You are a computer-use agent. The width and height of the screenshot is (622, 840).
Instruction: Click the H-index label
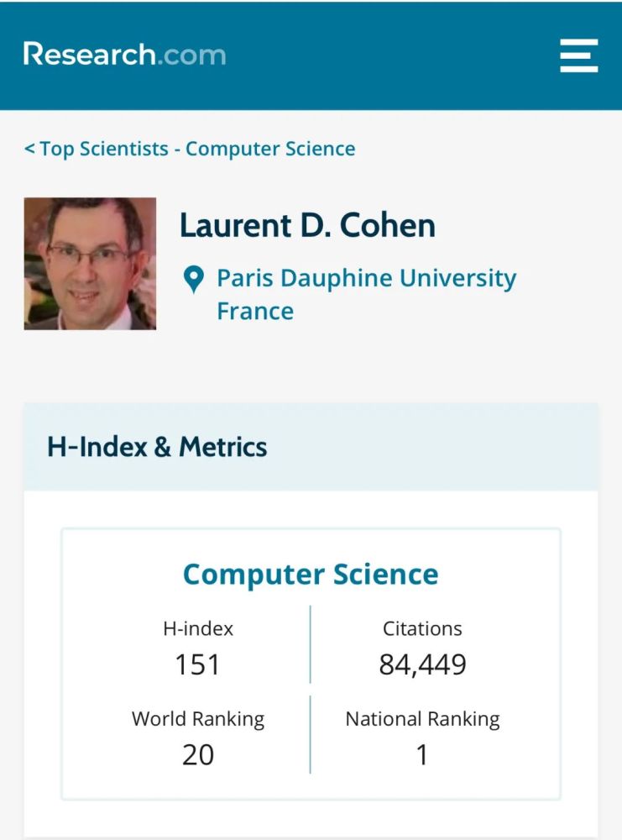pyautogui.click(x=198, y=628)
